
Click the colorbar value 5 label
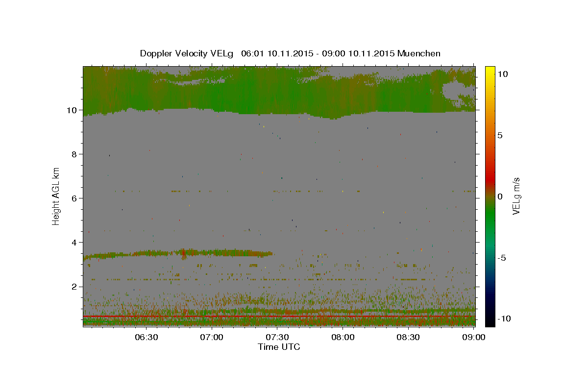[x=500, y=135]
